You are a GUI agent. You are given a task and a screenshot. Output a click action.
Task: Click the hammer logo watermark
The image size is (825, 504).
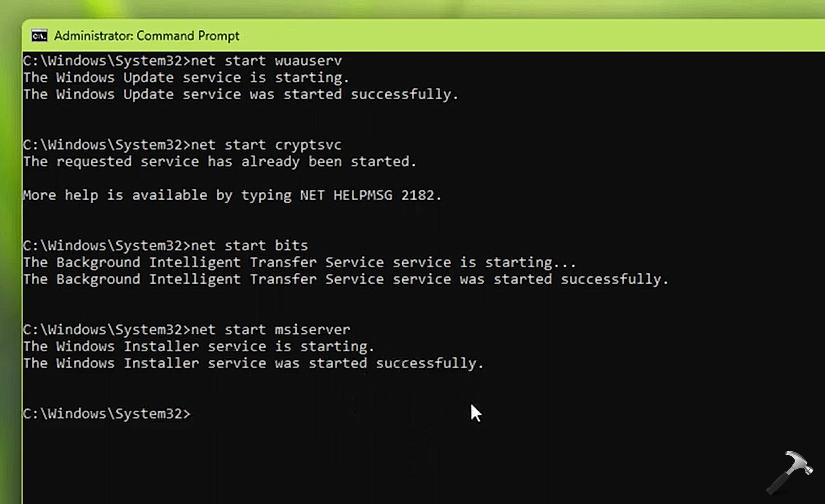click(x=790, y=472)
